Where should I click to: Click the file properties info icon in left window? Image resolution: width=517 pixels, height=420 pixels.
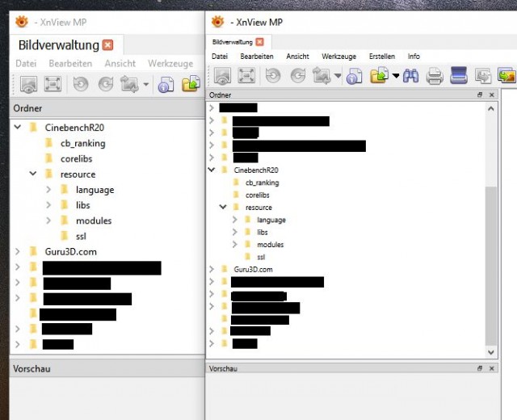click(x=166, y=84)
